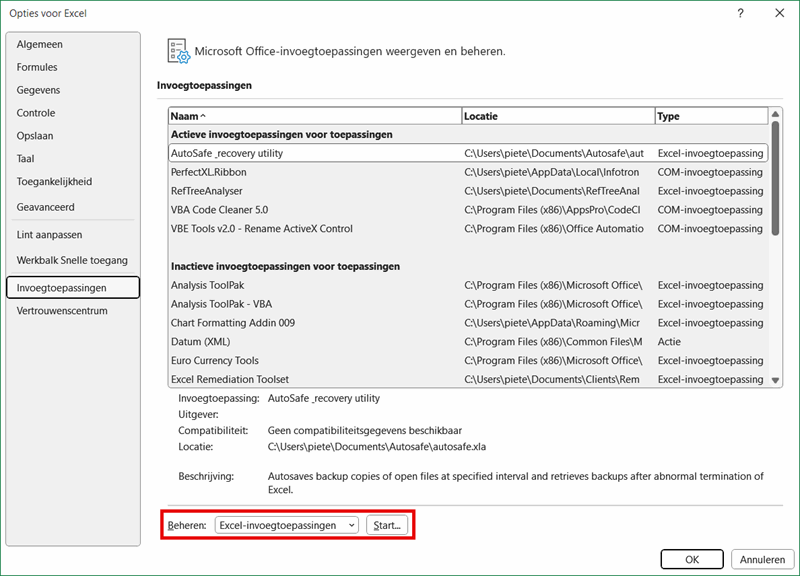Click the add-ins list scrollbar down arrow
The height and width of the screenshot is (576, 800).
776,380
